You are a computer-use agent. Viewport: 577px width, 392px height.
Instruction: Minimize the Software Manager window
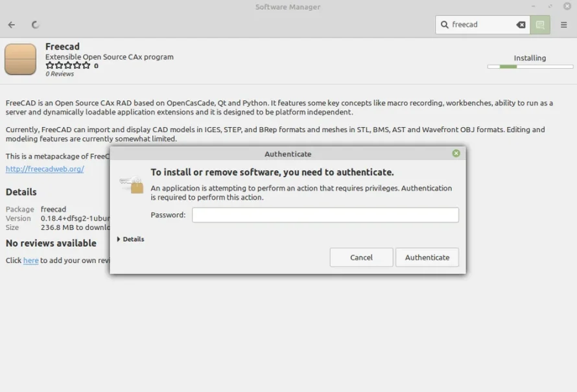(533, 6)
